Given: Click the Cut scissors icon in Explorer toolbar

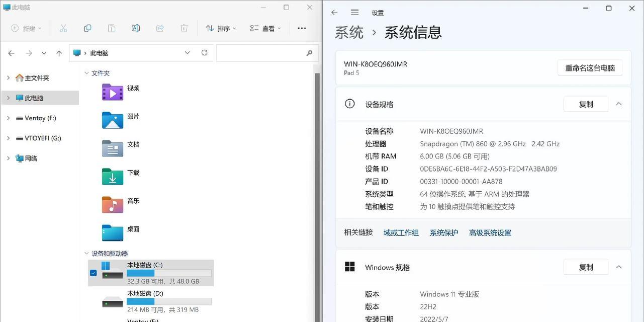Looking at the screenshot, I should click(63, 28).
